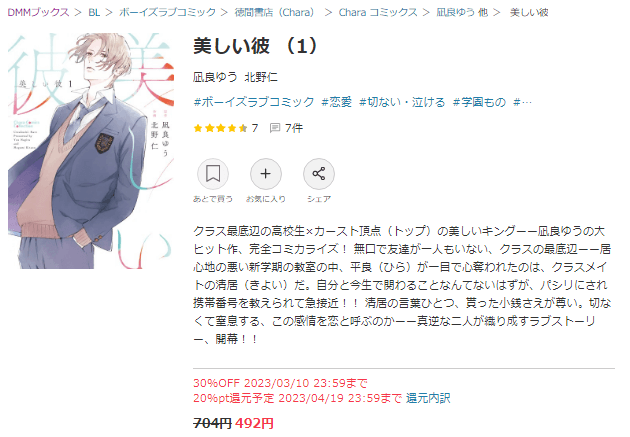This screenshot has width=630, height=437.
Task: Select the #恋愛 tag
Action: click(x=337, y=102)
